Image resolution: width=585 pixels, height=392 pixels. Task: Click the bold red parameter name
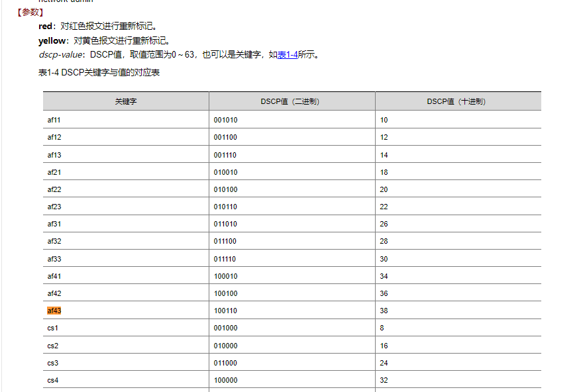(45, 26)
